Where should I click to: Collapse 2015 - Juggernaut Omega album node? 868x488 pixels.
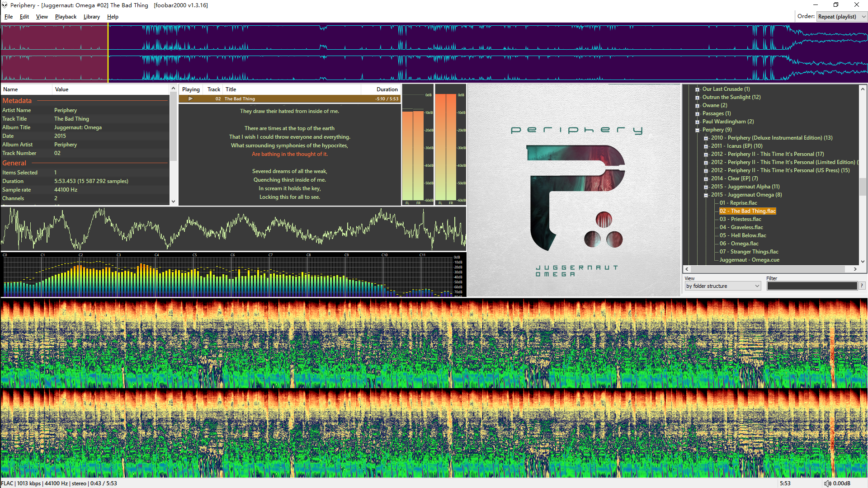click(706, 195)
